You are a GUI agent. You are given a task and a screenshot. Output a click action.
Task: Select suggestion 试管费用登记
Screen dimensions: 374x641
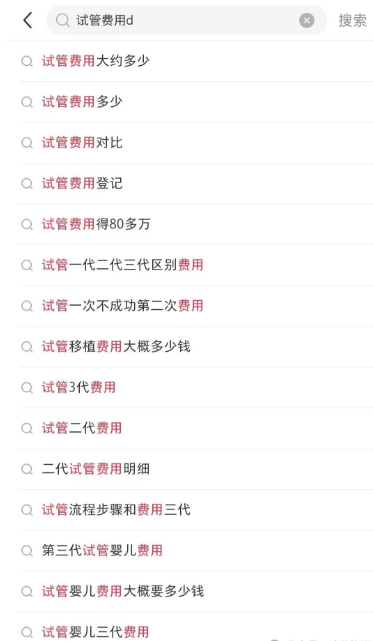[196, 184]
